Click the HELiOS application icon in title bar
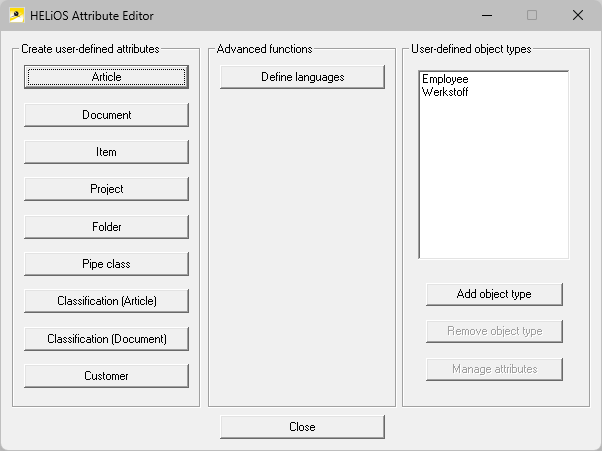 17,15
